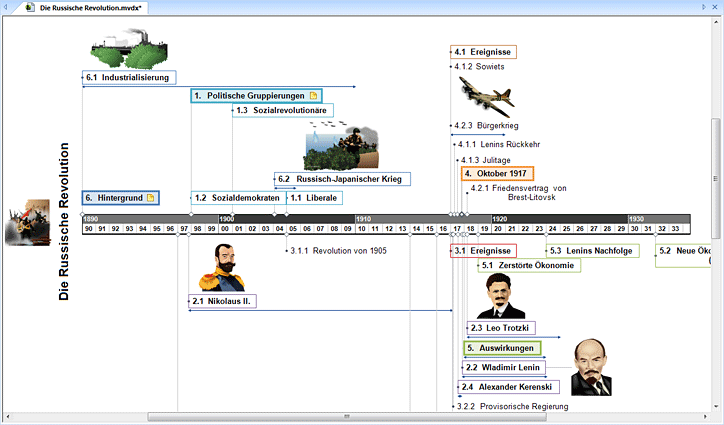Viewport: 724px width, 425px height.
Task: Select the 6.1 Industrialisierung branch
Action: (x=129, y=77)
